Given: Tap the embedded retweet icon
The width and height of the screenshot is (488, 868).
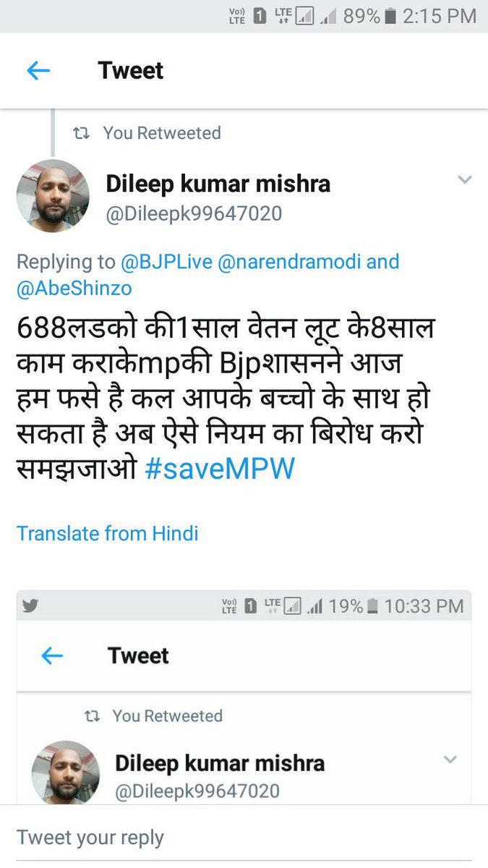Looking at the screenshot, I should [93, 716].
